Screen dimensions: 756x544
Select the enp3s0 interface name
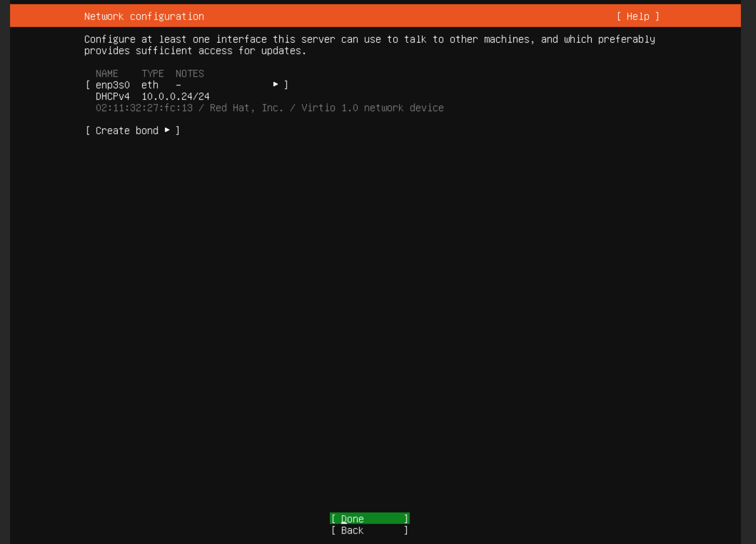113,85
